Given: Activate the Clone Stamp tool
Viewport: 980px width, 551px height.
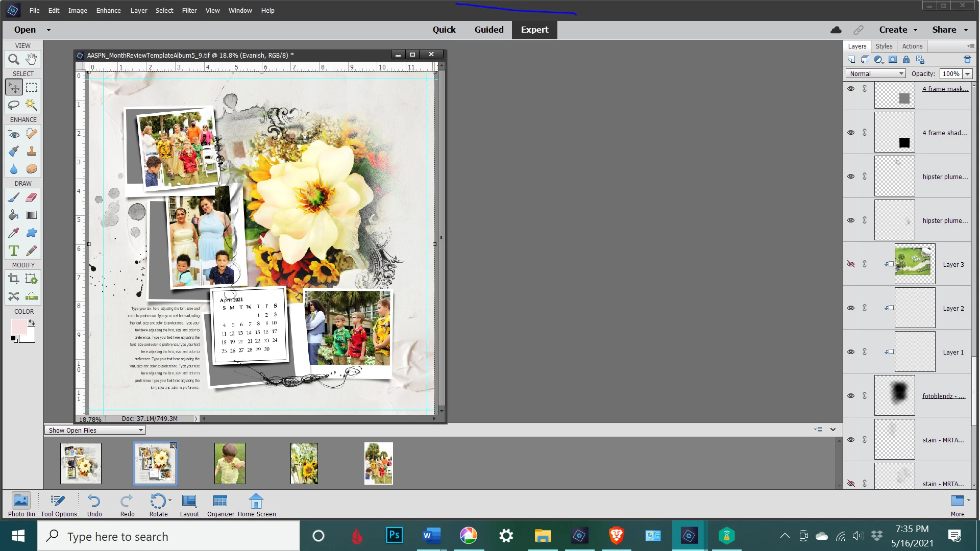Looking at the screenshot, I should click(x=32, y=151).
